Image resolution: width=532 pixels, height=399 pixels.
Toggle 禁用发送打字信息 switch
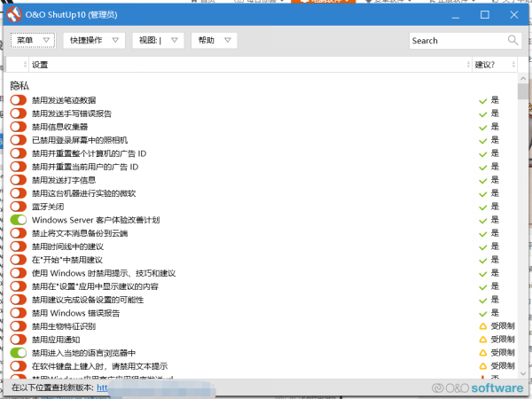tap(19, 180)
